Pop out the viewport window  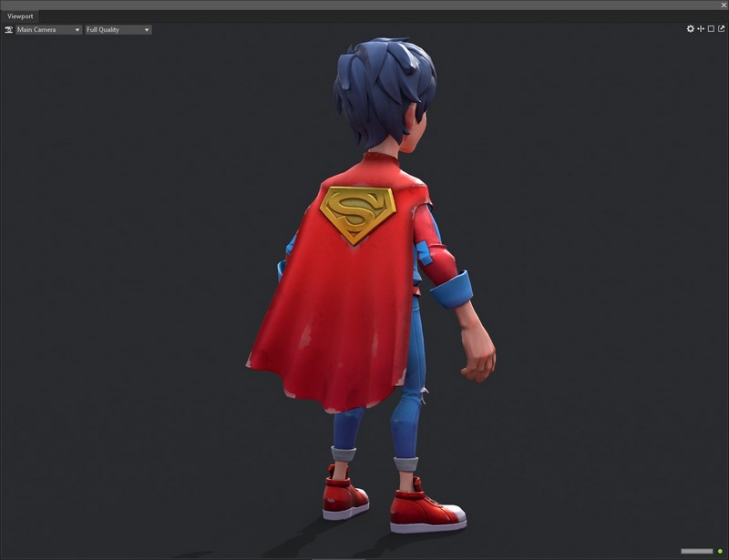click(721, 29)
